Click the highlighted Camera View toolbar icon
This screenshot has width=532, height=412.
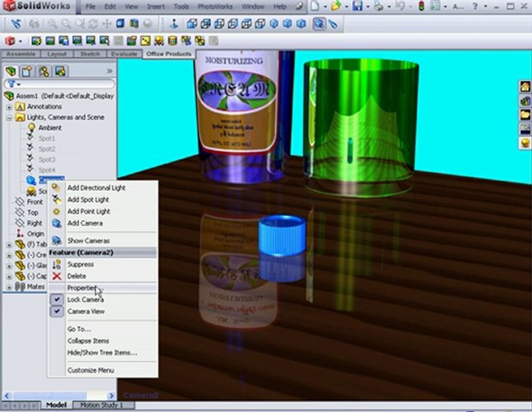319,24
